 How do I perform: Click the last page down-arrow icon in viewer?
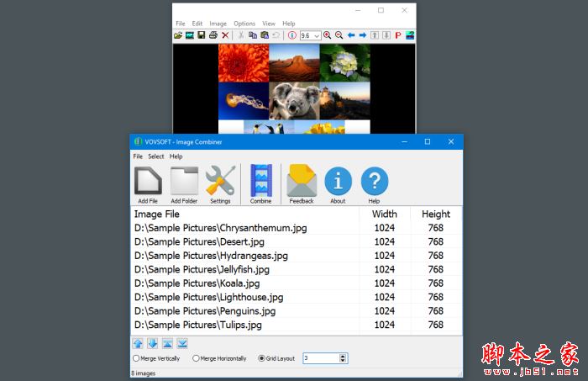386,35
